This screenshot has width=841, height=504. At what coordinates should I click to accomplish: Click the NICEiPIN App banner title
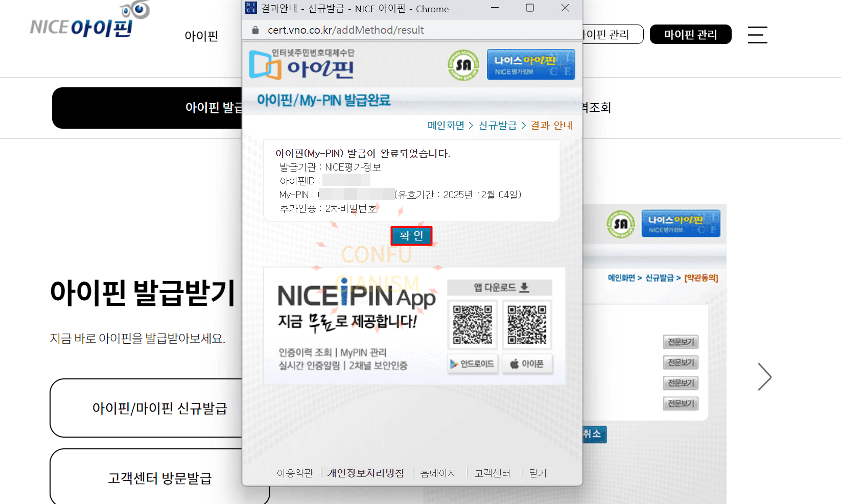click(356, 295)
